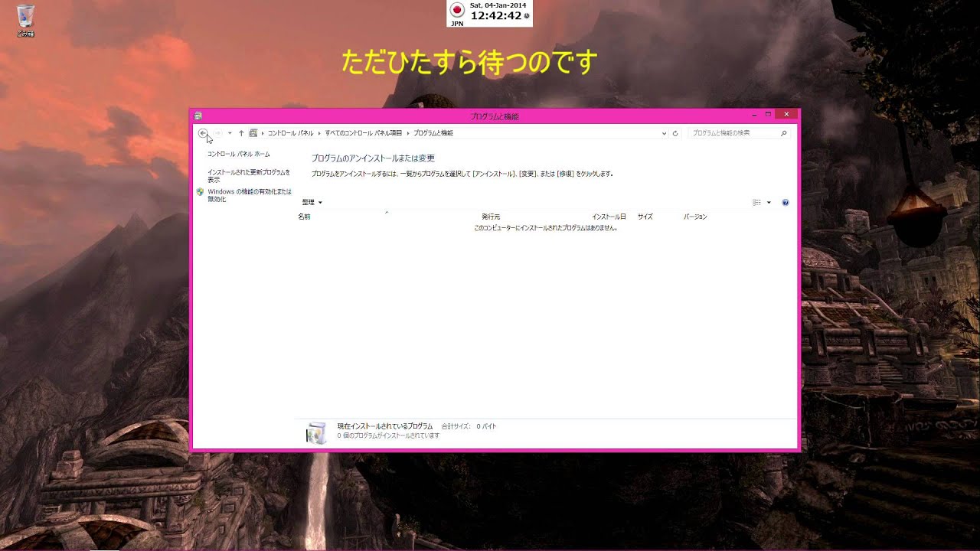
Task: Expand arrow after コントロール パネル breadcrumb
Action: click(319, 133)
